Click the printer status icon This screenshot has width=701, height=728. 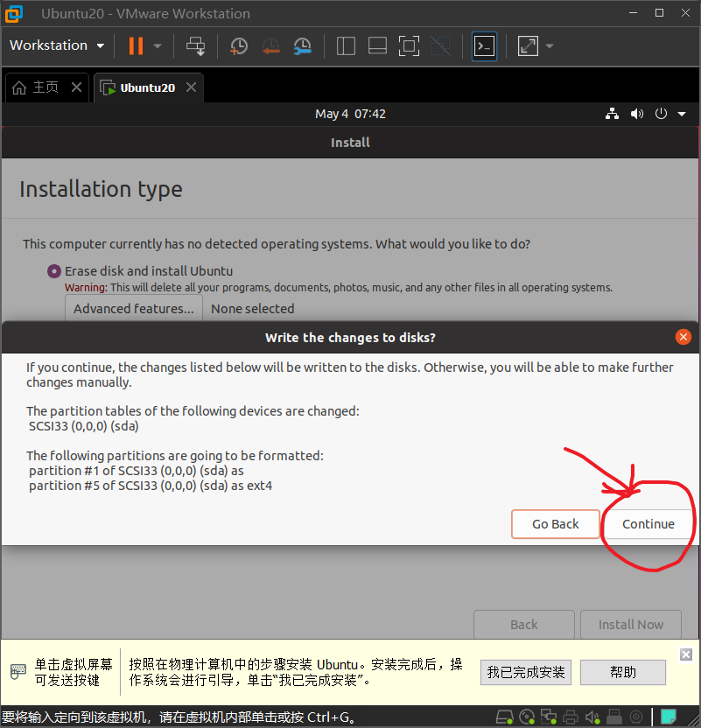[x=571, y=717]
